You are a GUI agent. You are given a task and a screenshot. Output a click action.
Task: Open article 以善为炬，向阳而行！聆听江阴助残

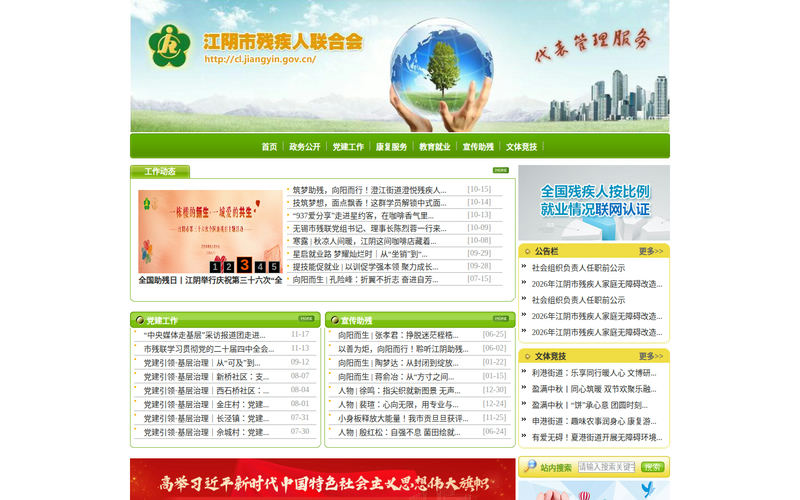click(403, 349)
